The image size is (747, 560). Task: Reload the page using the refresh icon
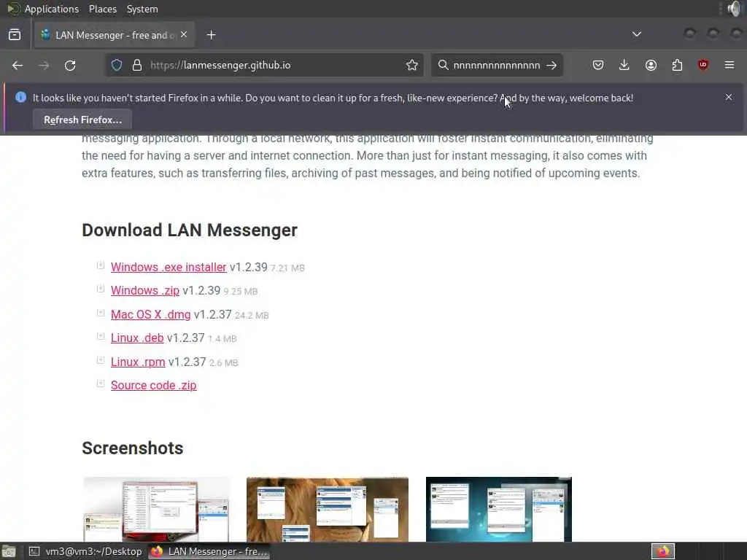(x=70, y=65)
